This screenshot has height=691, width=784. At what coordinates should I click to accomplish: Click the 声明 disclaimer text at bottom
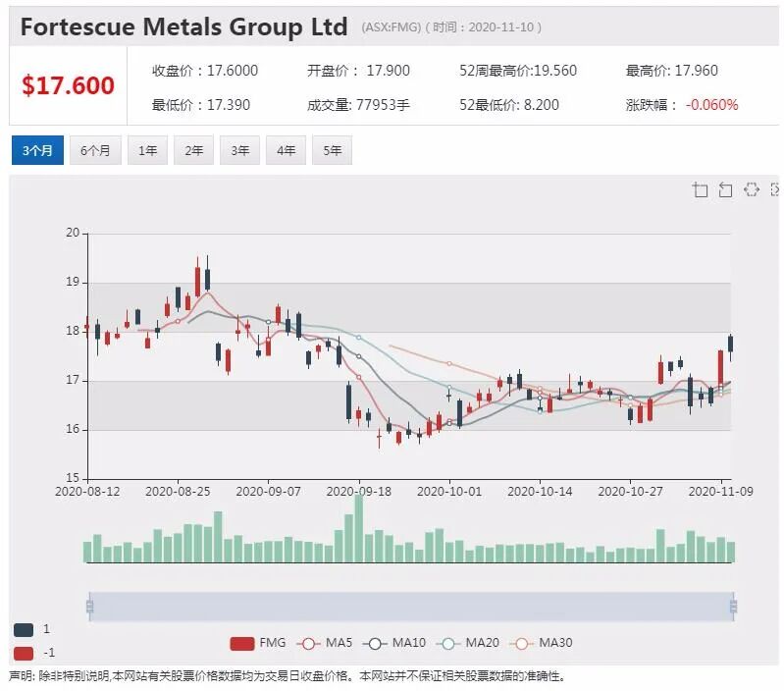(288, 676)
